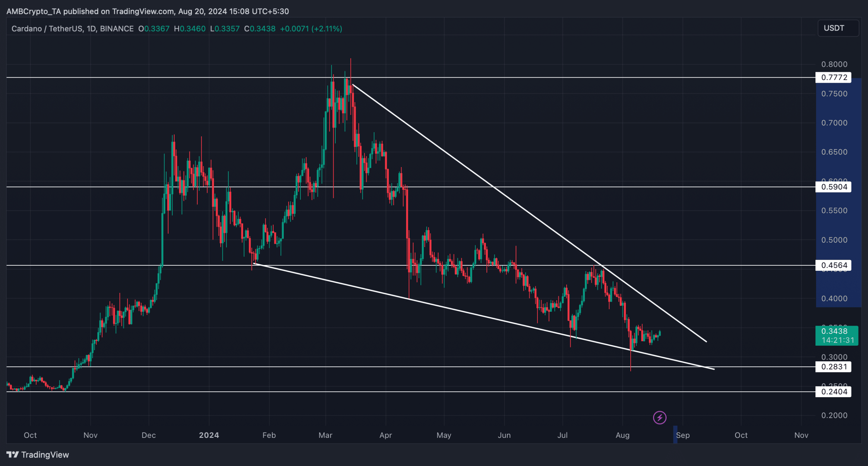Click the Sep label on the time axis
The width and height of the screenshot is (868, 466).
683,435
